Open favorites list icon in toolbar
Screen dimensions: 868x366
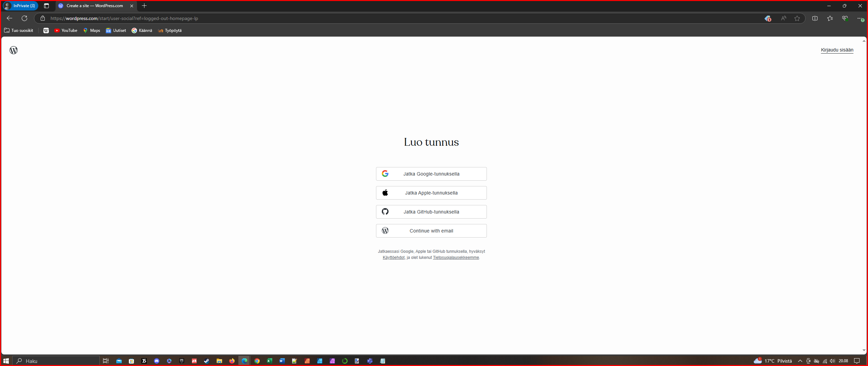point(830,18)
